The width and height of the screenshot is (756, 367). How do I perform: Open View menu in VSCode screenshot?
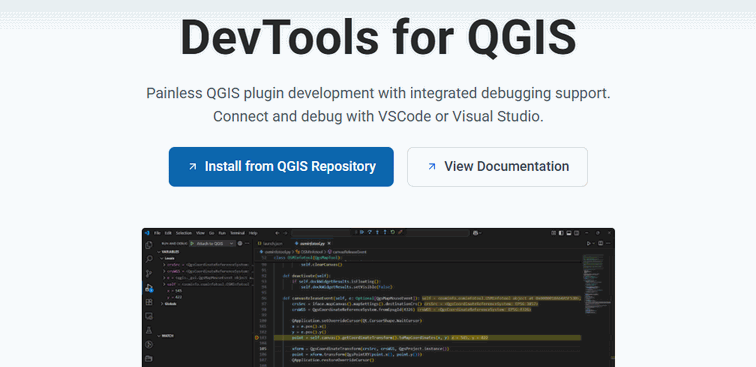(x=200, y=233)
